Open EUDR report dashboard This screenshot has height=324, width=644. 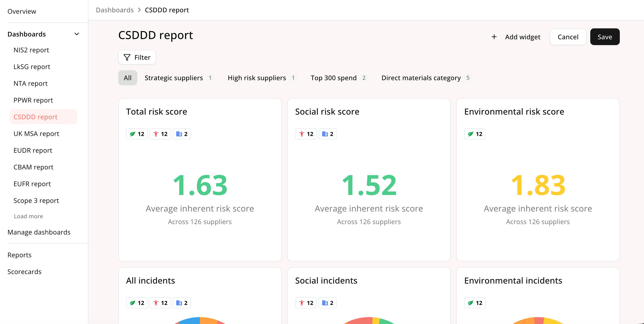pyautogui.click(x=33, y=150)
